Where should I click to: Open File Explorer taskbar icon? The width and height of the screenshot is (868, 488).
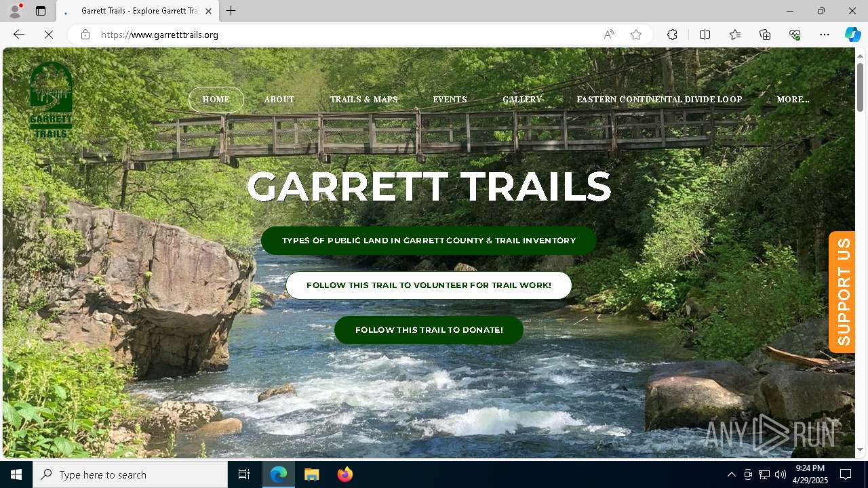coord(312,474)
